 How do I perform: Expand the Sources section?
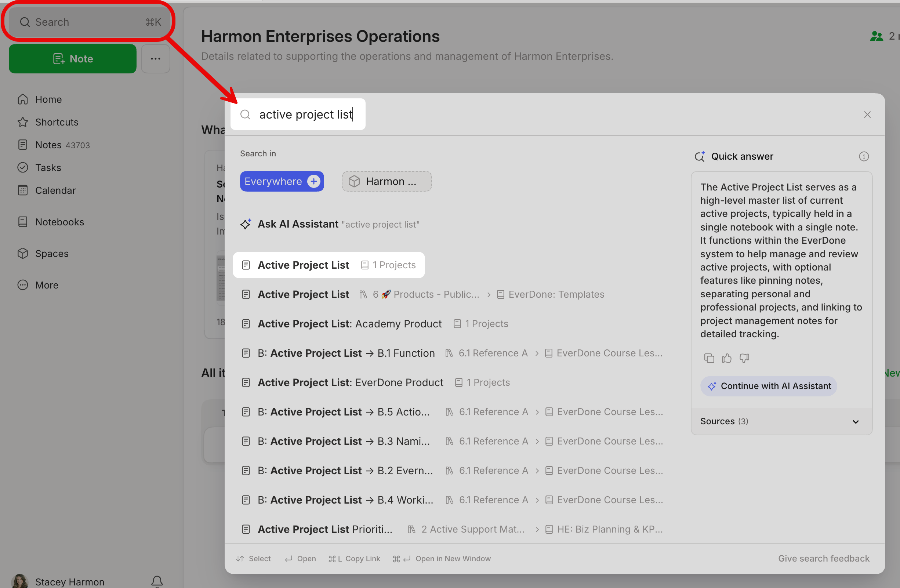pos(856,421)
